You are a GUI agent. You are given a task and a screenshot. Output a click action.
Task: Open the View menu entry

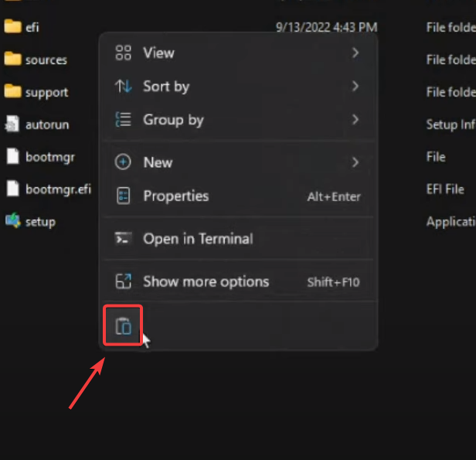(x=158, y=53)
